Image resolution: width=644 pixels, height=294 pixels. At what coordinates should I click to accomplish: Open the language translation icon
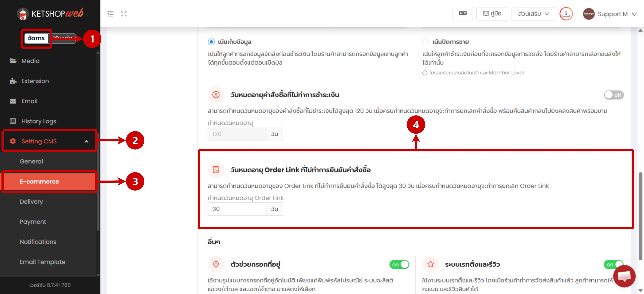pos(462,14)
